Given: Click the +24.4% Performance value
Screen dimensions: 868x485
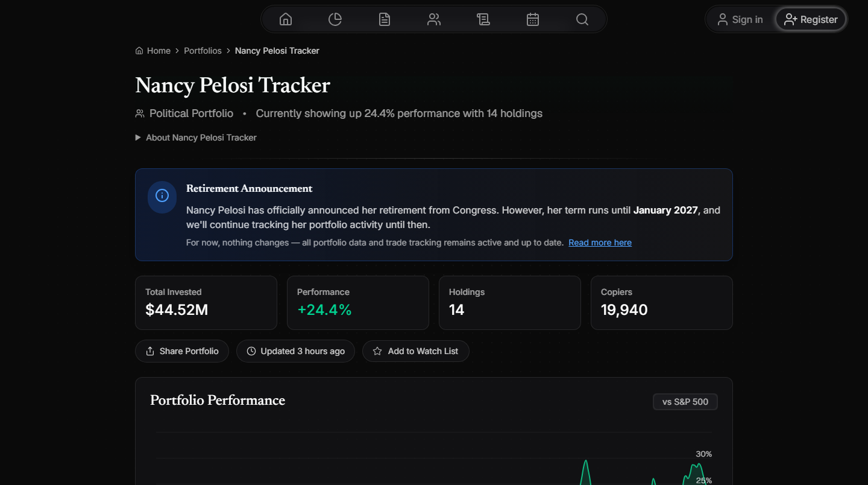Looking at the screenshot, I should coord(324,310).
